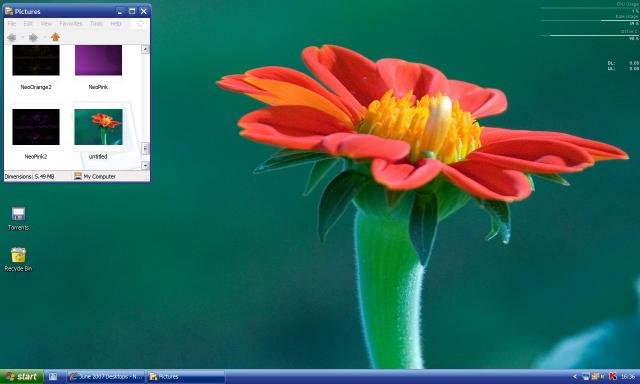
Task: Click the scrollbar down arrow in Pictures
Action: click(x=145, y=165)
